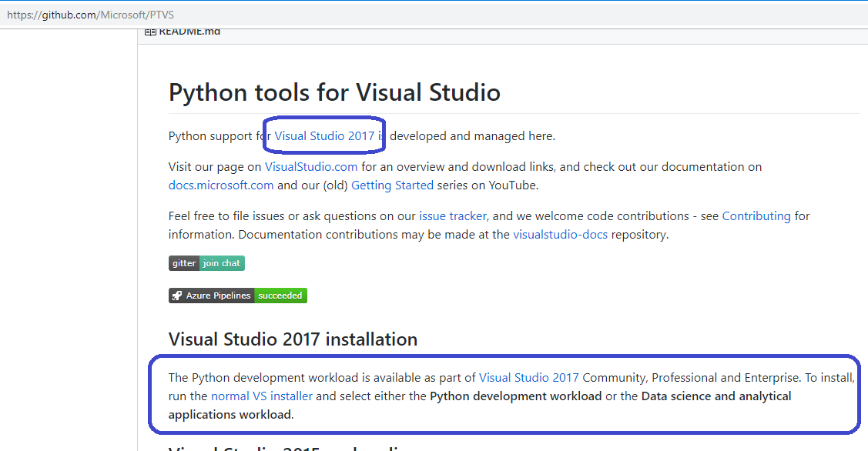Viewport: 868px width, 451px height.
Task: Open the Visual Studio 2017 link in the intro
Action: pyautogui.click(x=324, y=135)
